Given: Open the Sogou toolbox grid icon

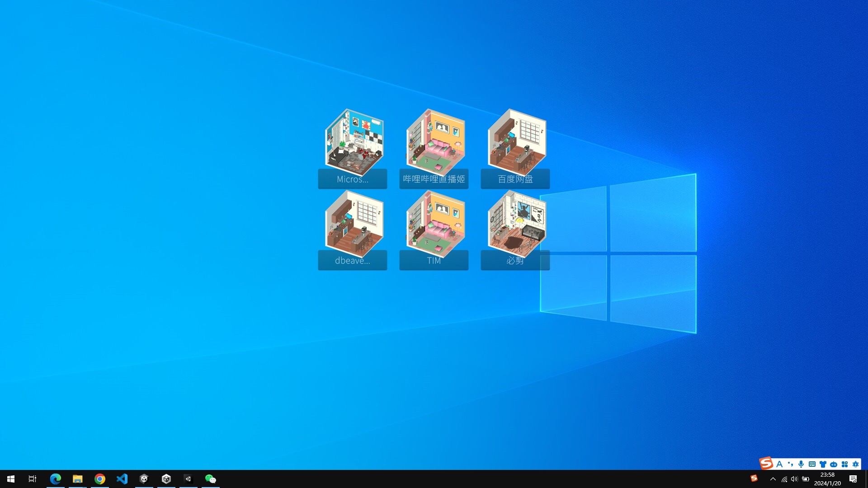Looking at the screenshot, I should pos(845,464).
